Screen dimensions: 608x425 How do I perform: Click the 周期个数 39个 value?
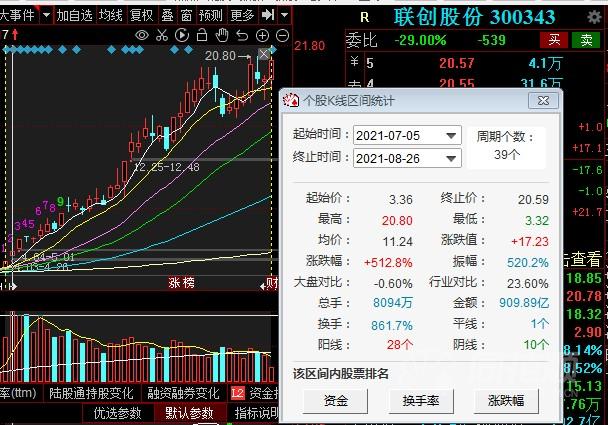(506, 155)
